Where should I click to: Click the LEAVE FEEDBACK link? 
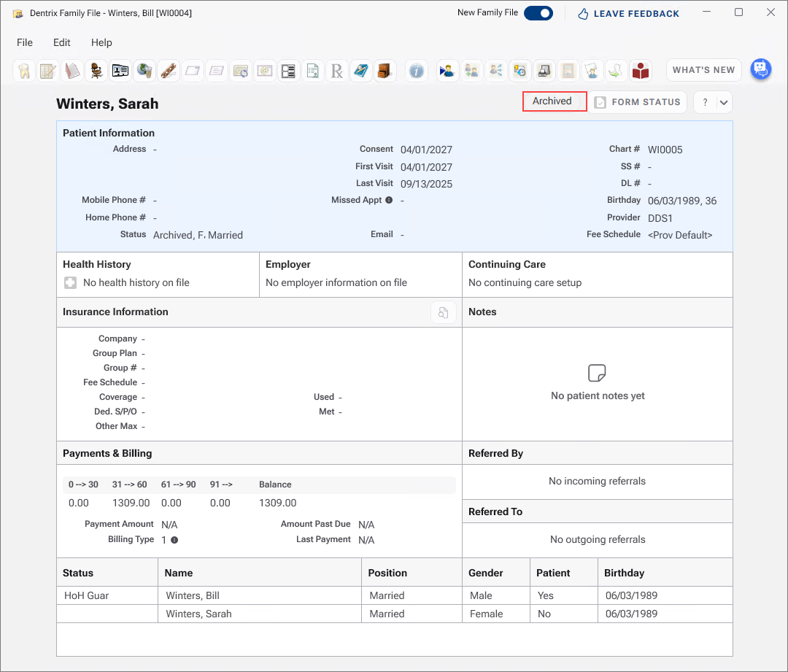628,14
